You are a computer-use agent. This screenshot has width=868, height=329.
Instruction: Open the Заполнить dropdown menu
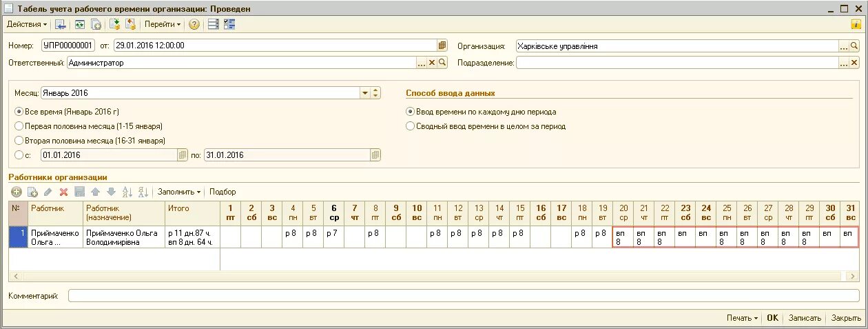tap(179, 192)
